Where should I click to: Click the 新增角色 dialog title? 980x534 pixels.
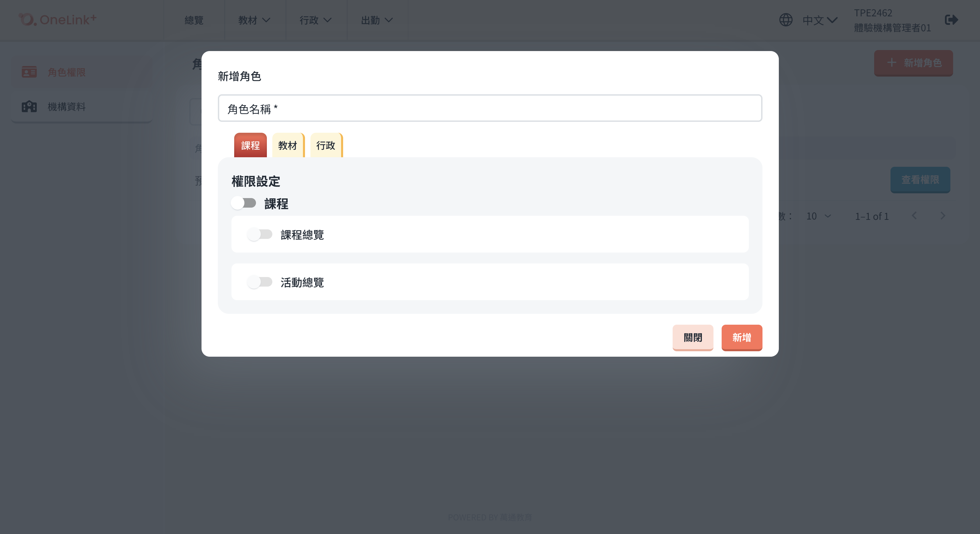pos(239,77)
